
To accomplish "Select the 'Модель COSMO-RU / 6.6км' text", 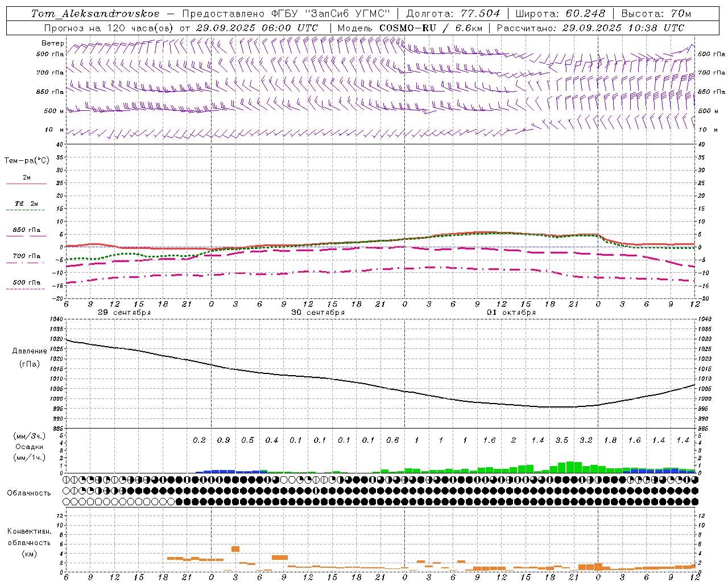I will tap(409, 28).
